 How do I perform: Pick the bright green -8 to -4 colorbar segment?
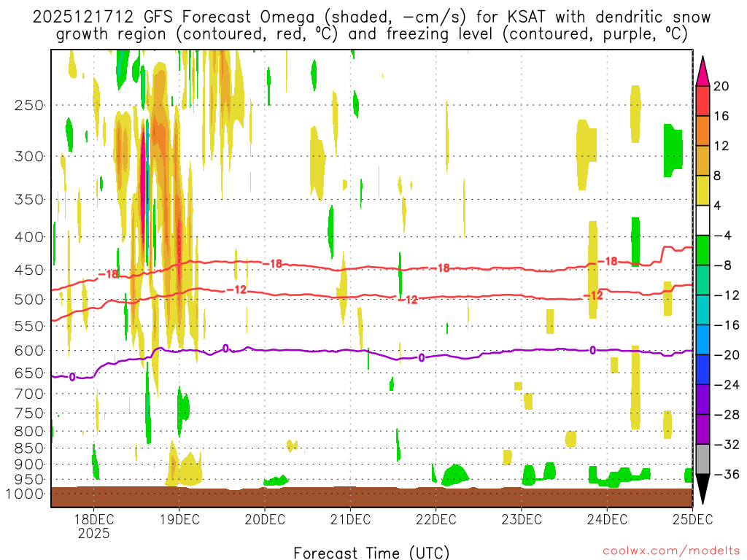click(x=703, y=251)
